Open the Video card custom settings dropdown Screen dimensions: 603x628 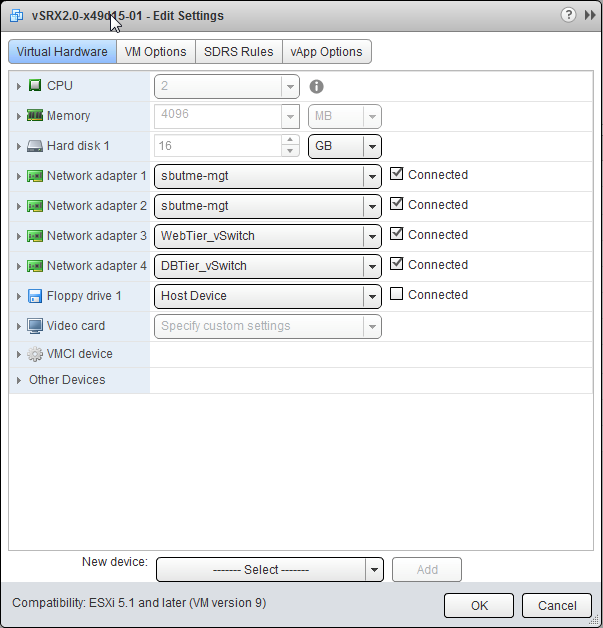268,327
